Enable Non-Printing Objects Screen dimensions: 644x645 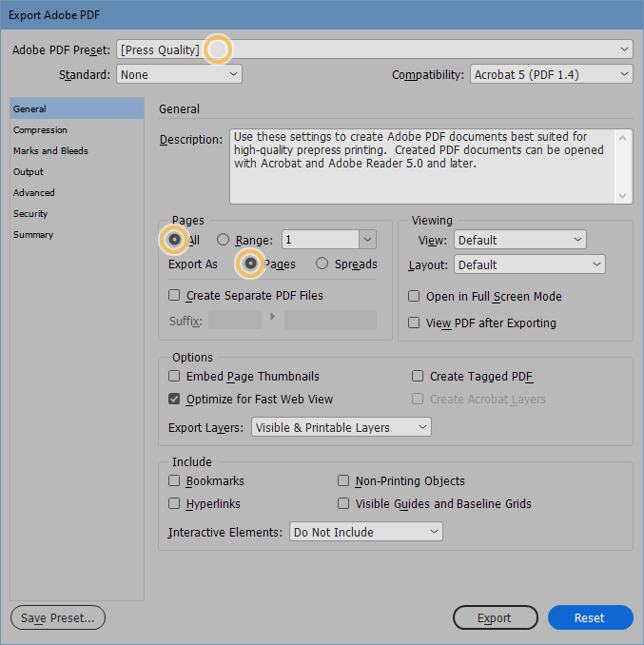pos(343,480)
